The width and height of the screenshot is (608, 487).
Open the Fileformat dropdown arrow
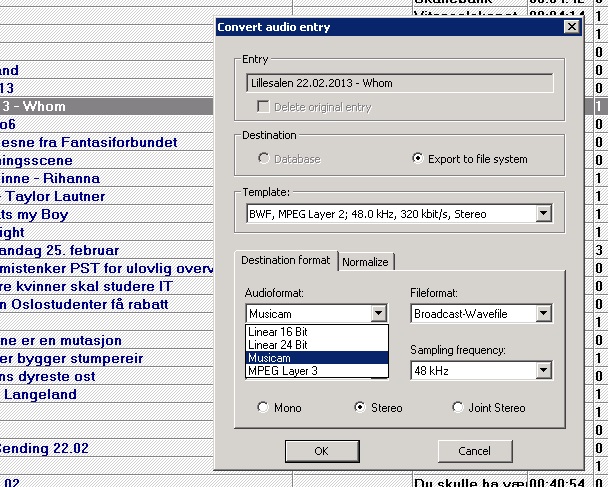[544, 313]
